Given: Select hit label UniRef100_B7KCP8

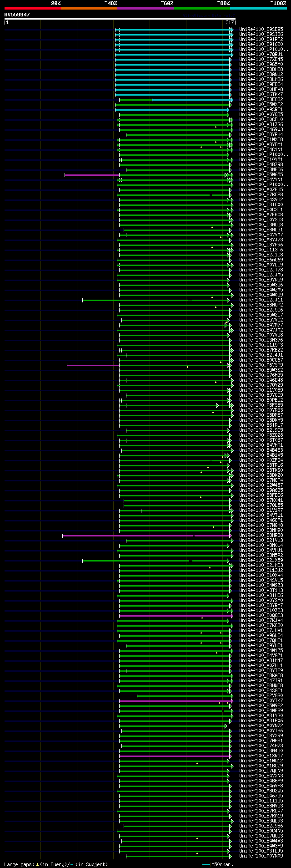Looking at the screenshot, I should pos(261,194).
